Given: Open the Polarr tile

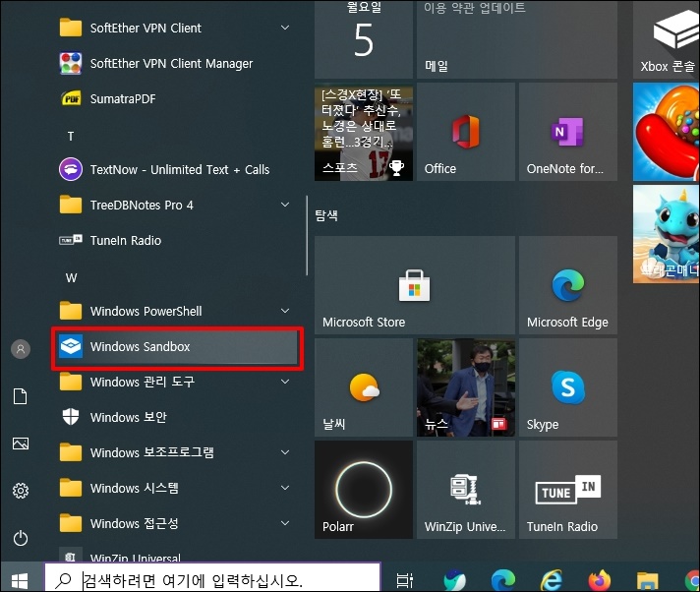Looking at the screenshot, I should (x=364, y=490).
